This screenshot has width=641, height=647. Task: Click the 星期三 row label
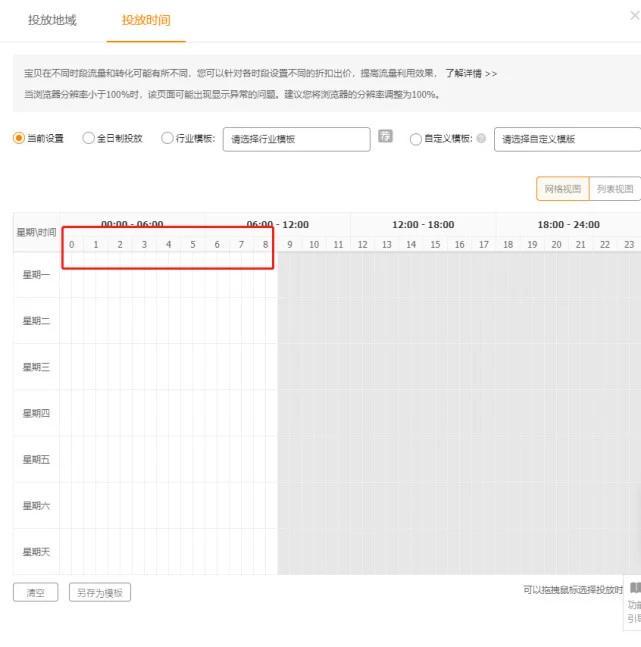pos(36,367)
